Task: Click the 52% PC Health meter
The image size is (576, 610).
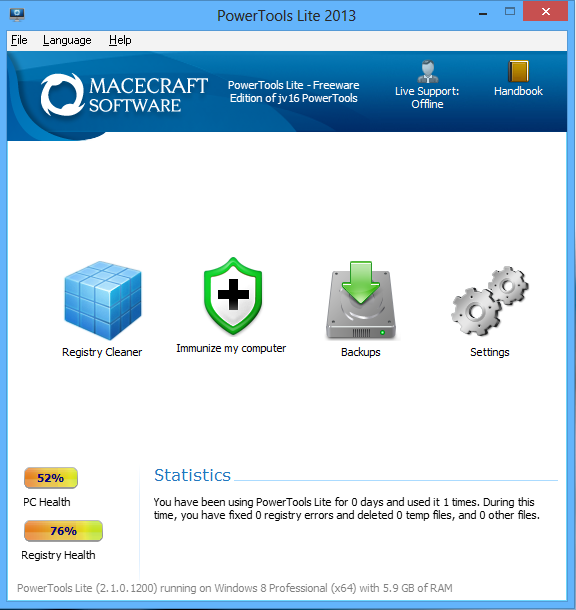Action: tap(51, 478)
